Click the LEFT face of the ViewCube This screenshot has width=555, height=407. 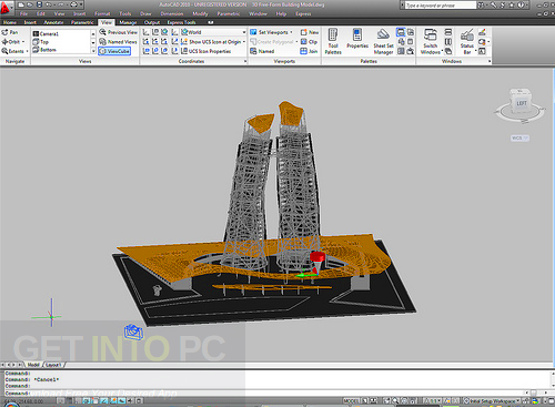click(521, 103)
